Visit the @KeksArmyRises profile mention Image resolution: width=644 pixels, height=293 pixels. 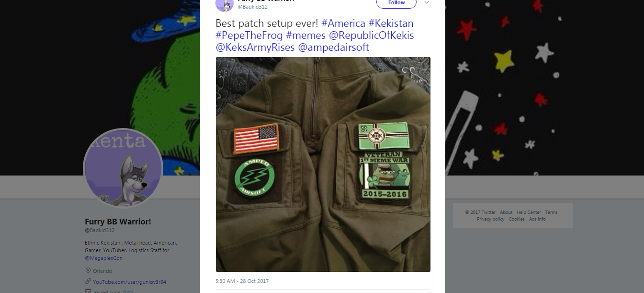255,47
